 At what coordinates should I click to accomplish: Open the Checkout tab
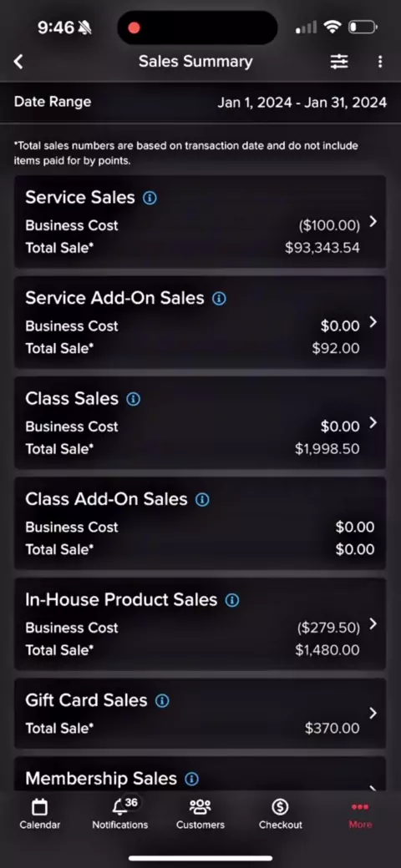tap(280, 815)
